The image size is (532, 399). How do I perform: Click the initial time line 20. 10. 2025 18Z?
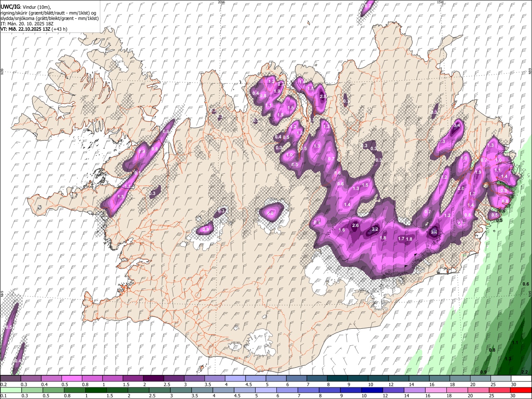pyautogui.click(x=27, y=24)
